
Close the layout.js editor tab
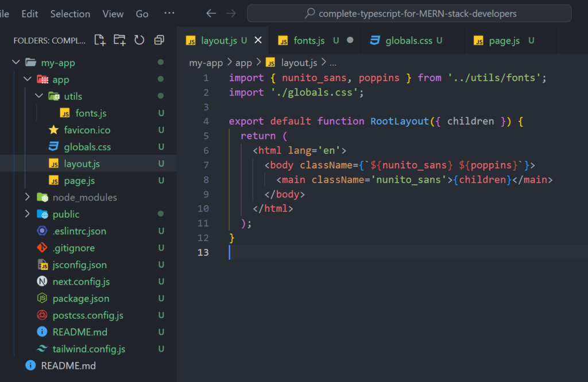(x=258, y=40)
